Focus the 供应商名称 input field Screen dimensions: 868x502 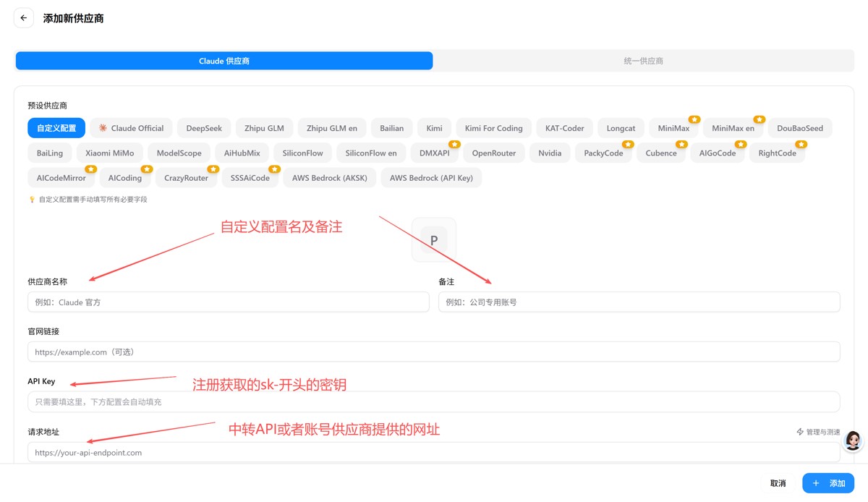tap(229, 302)
